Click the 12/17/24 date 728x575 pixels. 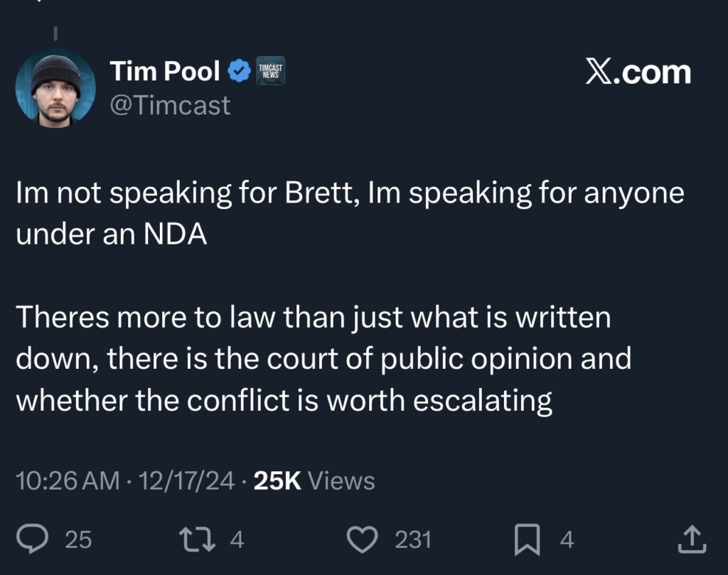coord(187,481)
